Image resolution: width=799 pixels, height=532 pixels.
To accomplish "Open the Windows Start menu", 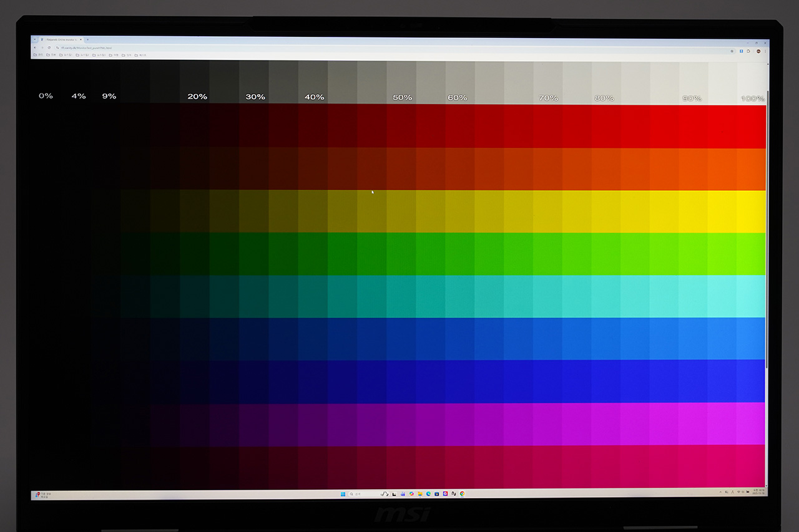I will click(343, 494).
